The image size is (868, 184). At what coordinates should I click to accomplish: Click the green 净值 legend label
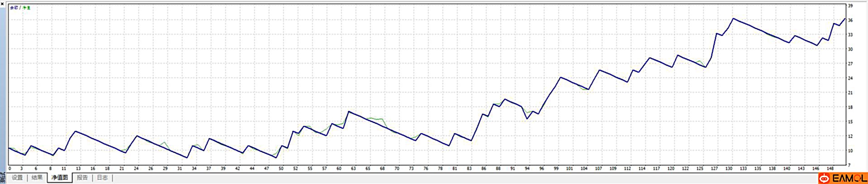click(x=26, y=8)
